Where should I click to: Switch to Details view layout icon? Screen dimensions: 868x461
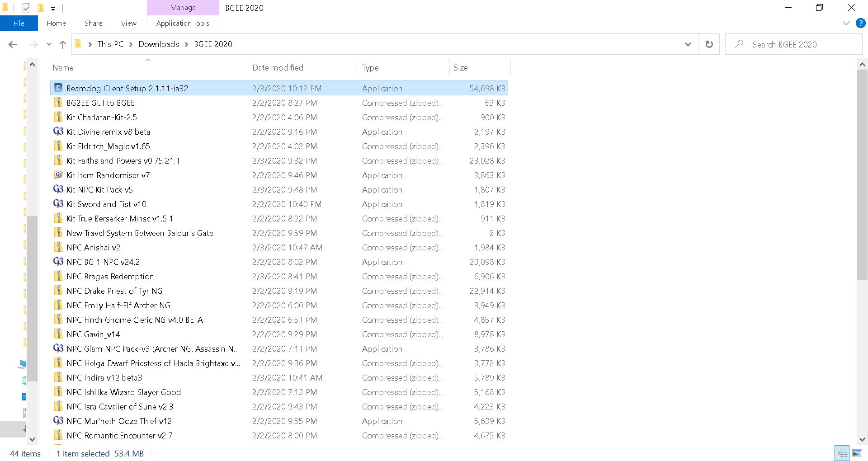(x=842, y=453)
